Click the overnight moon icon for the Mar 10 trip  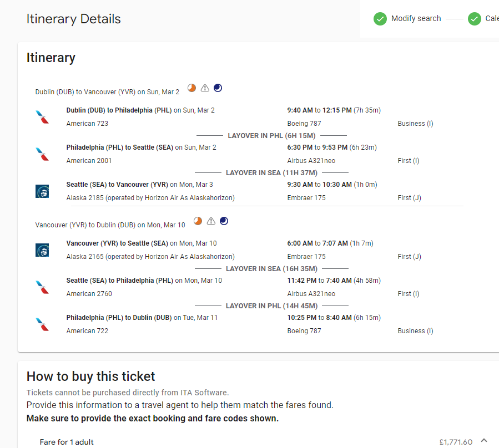(224, 221)
